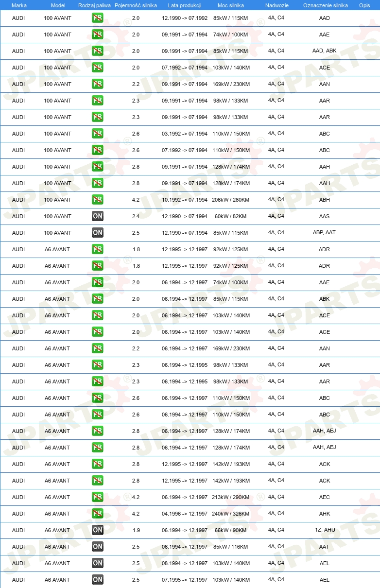The image size is (380, 588).
Task: Click engine capacity 1.9 in 1Z, AHU row
Action: [x=136, y=530]
